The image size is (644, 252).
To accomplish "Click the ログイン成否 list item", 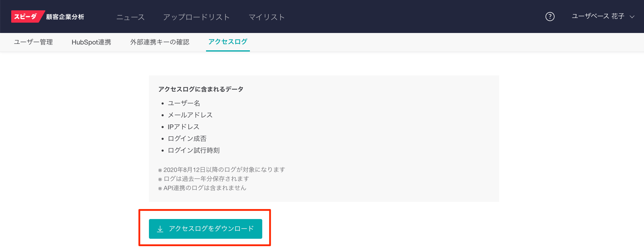I will (187, 138).
